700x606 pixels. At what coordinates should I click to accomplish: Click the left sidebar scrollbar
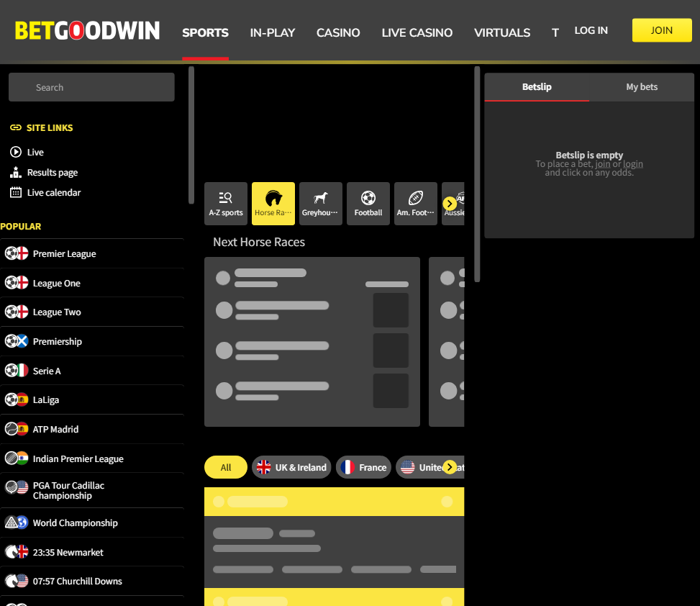pyautogui.click(x=191, y=135)
